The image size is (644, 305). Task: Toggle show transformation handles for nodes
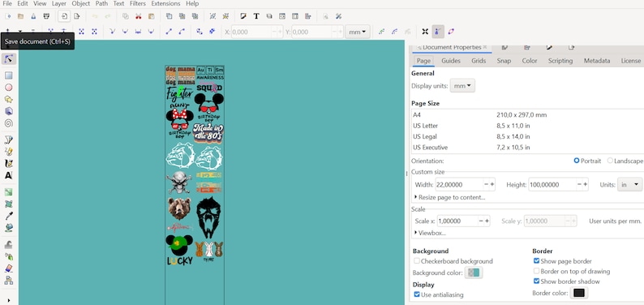425,32
